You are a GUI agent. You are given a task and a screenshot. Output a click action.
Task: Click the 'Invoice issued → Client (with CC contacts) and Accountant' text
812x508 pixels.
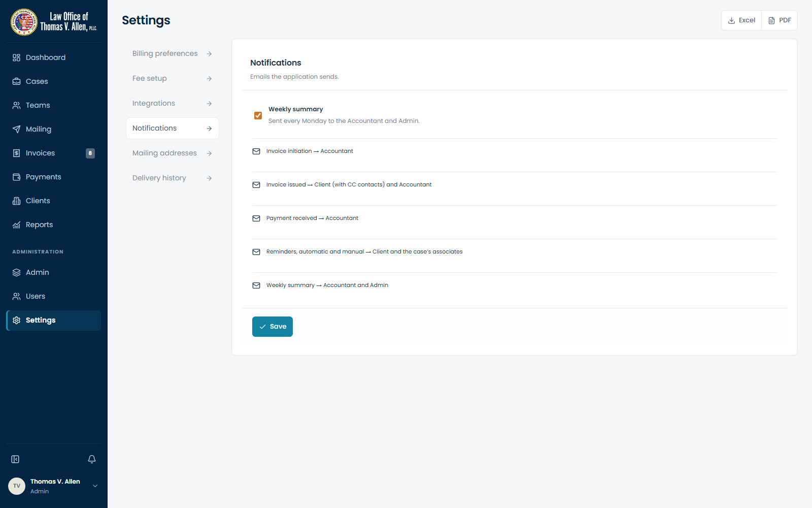349,184
